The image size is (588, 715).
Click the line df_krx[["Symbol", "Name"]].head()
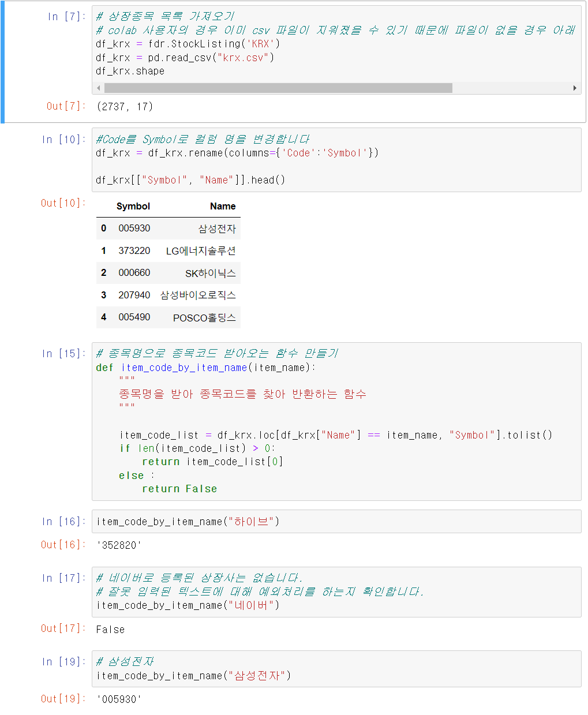[x=190, y=181]
